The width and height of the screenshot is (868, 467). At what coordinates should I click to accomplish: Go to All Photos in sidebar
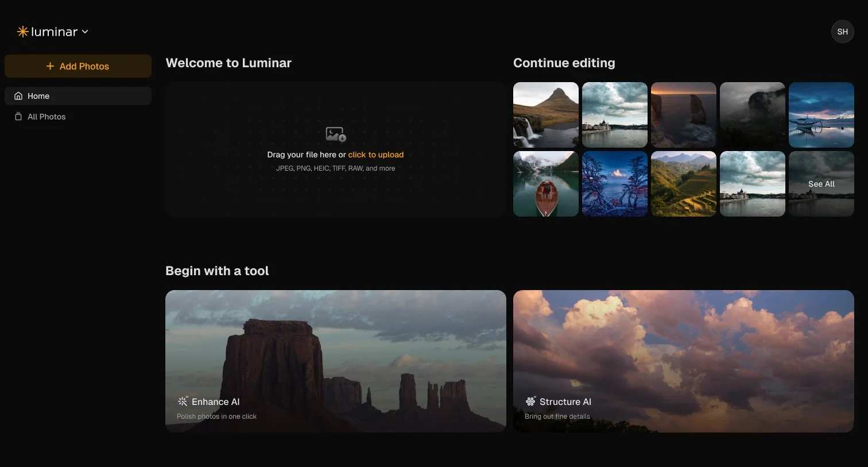click(x=78, y=117)
